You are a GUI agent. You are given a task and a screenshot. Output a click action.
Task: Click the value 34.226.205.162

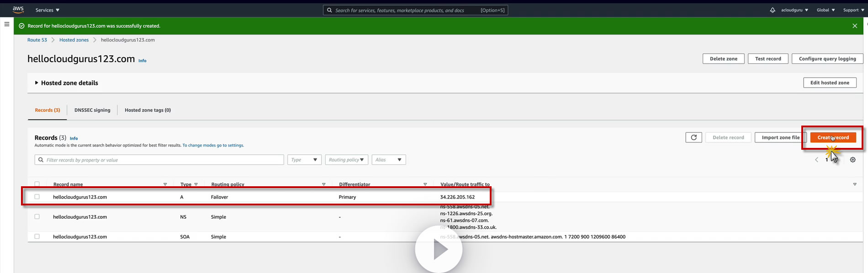click(457, 197)
